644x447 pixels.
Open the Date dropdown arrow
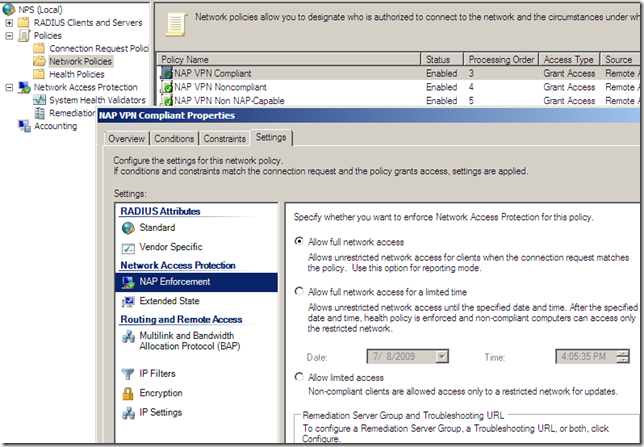(x=442, y=357)
